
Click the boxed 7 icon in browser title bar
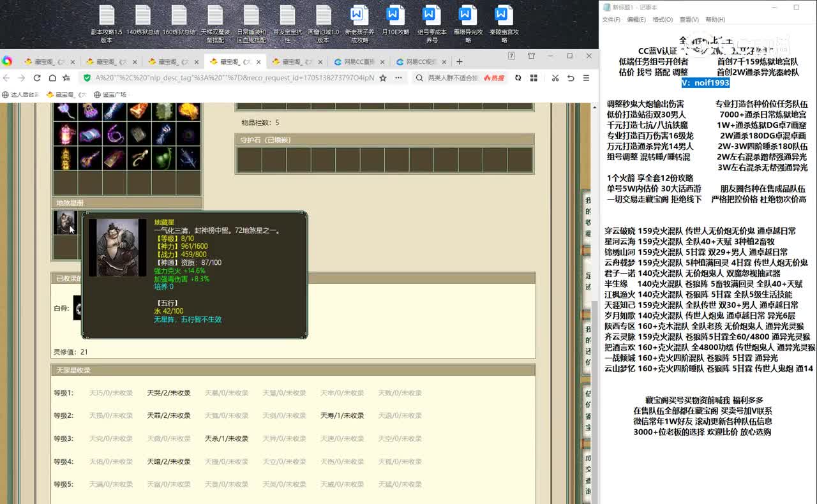click(x=511, y=56)
